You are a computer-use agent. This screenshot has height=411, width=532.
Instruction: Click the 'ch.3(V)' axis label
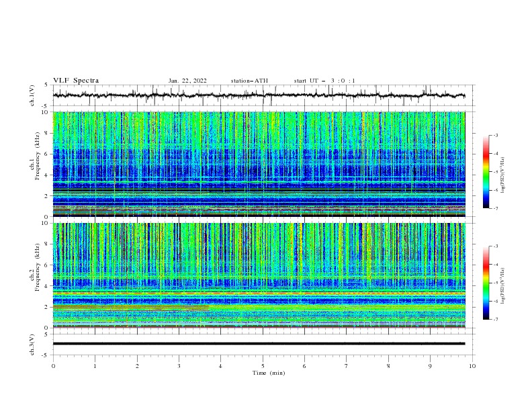coord(32,345)
